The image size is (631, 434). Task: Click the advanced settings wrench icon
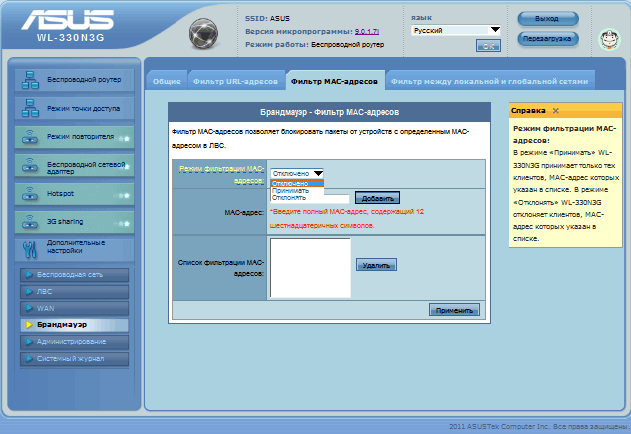(29, 248)
